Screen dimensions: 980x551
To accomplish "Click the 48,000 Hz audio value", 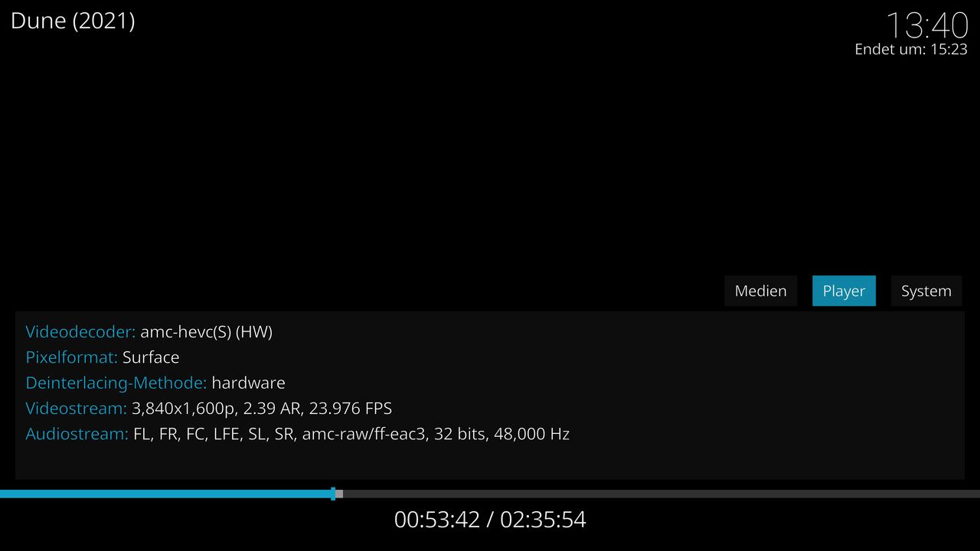I will point(530,434).
